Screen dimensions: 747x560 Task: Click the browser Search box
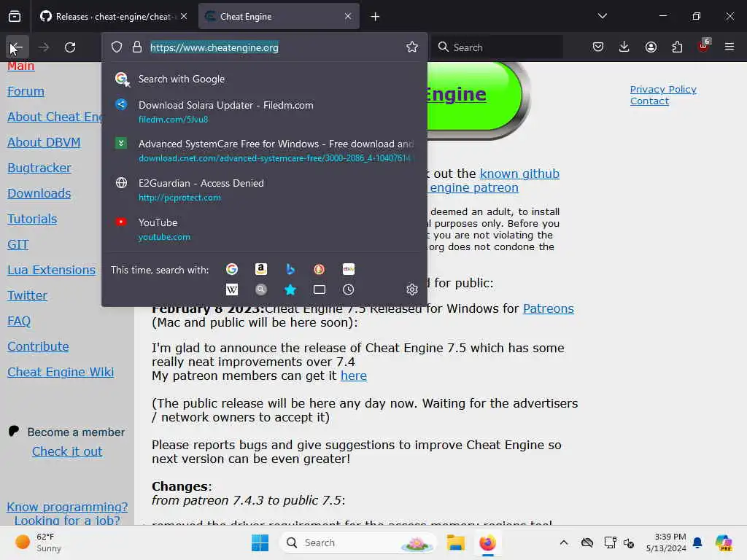pos(497,47)
